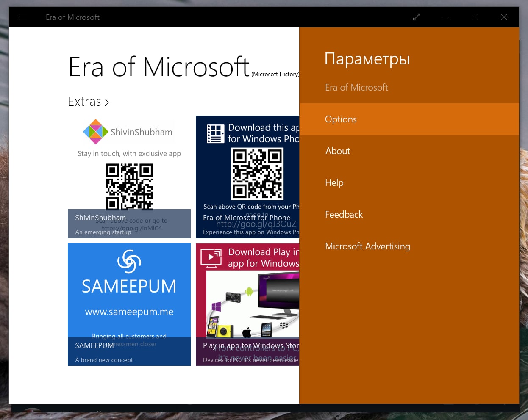Maximize the Era of Microsoft window
528x420 pixels.
tap(475, 17)
